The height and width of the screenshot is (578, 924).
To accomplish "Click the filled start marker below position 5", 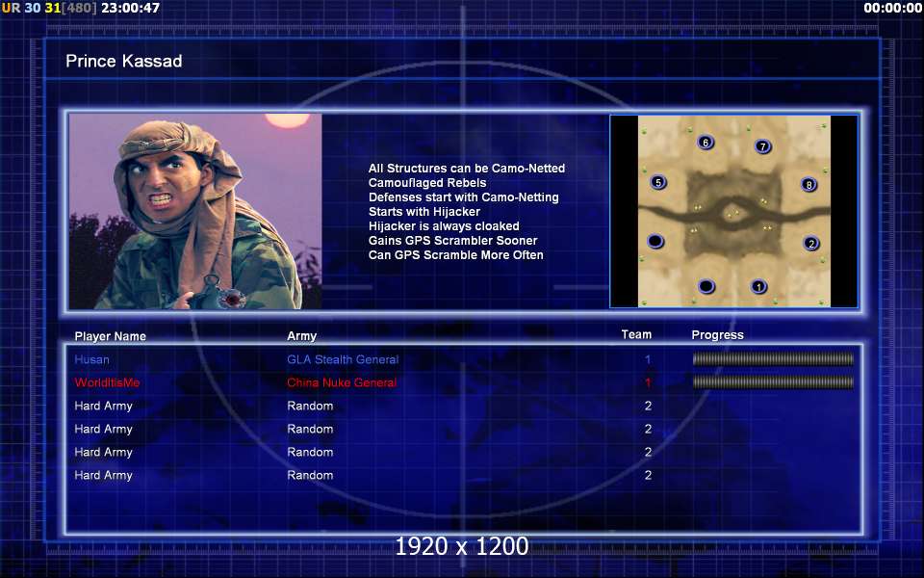I will pos(655,241).
